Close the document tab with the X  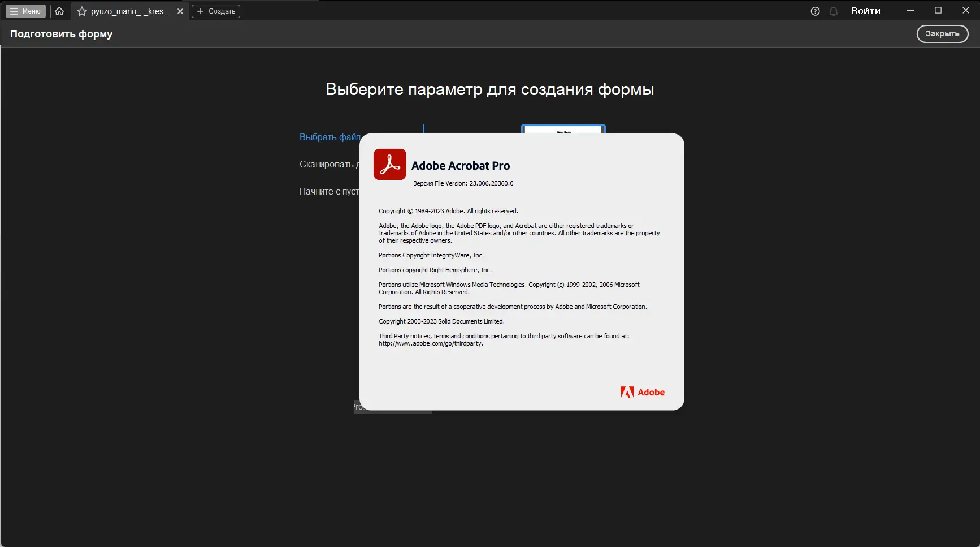[180, 11]
